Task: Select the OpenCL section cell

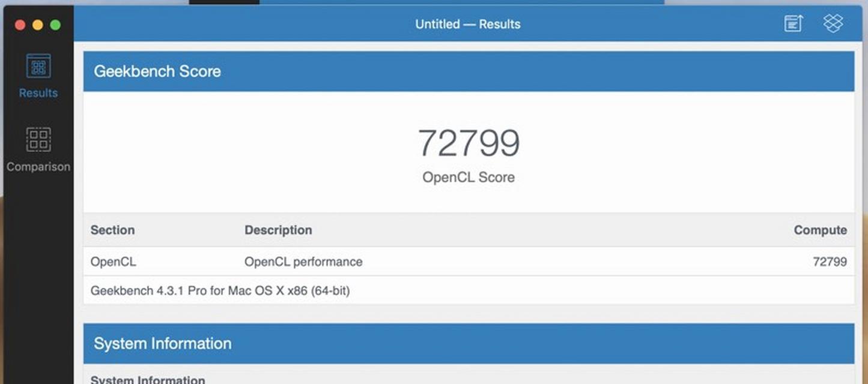Action: click(x=113, y=262)
